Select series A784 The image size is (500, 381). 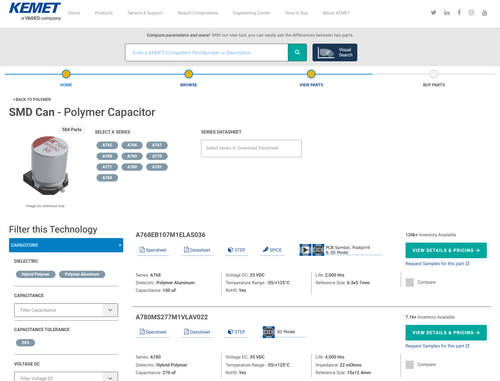(107, 178)
